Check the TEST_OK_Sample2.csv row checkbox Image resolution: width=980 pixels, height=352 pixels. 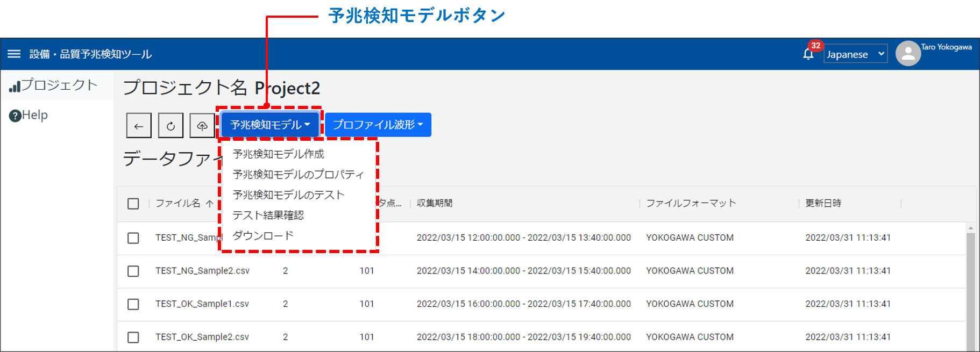[x=133, y=337]
